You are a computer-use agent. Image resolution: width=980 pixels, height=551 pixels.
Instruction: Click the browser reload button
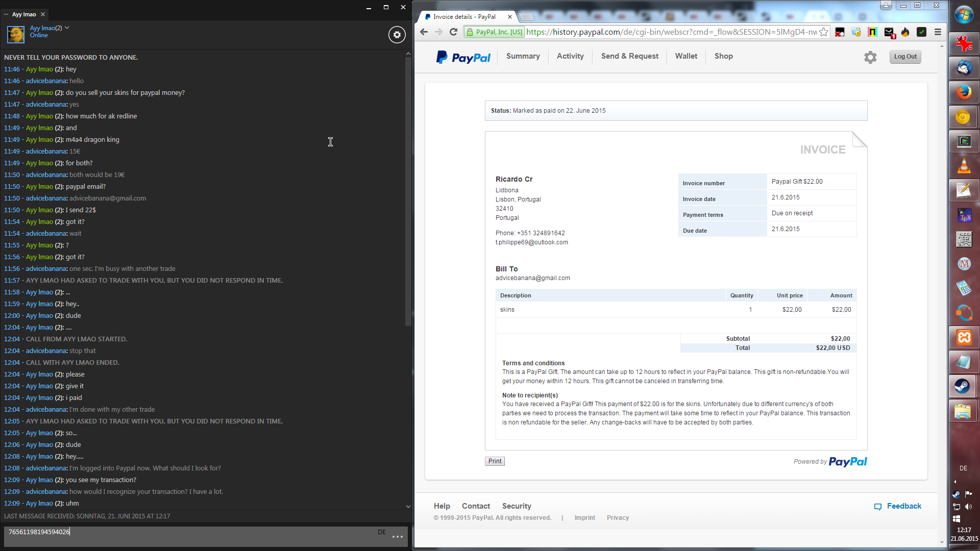click(x=453, y=32)
